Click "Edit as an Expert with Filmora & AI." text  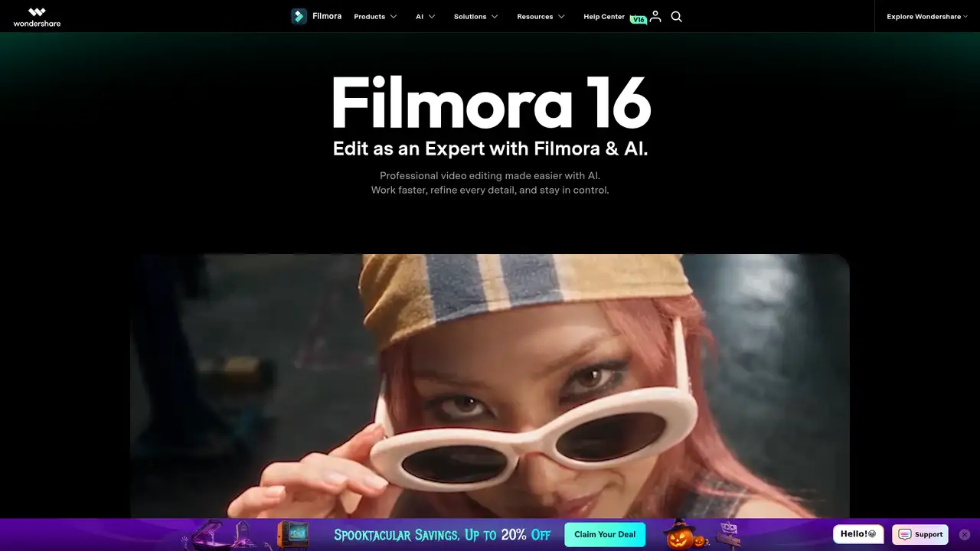pyautogui.click(x=490, y=148)
